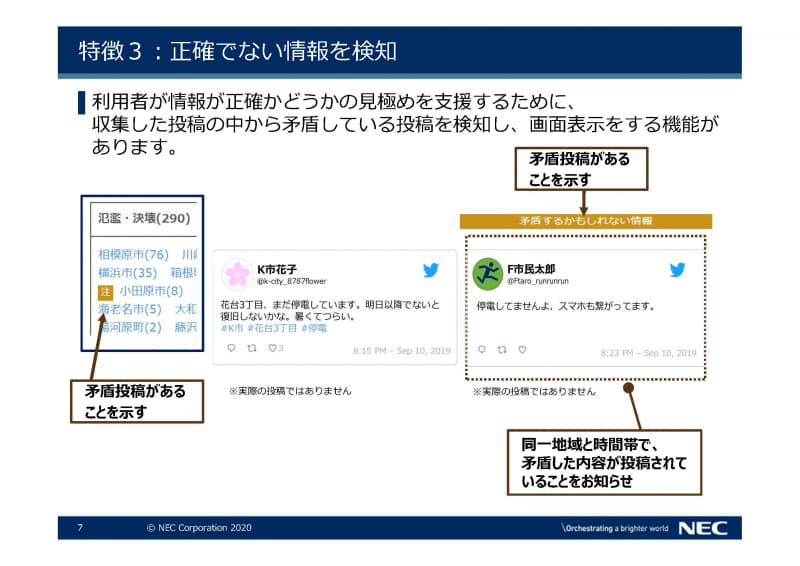Open 海老名市(5) link

pyautogui.click(x=130, y=309)
